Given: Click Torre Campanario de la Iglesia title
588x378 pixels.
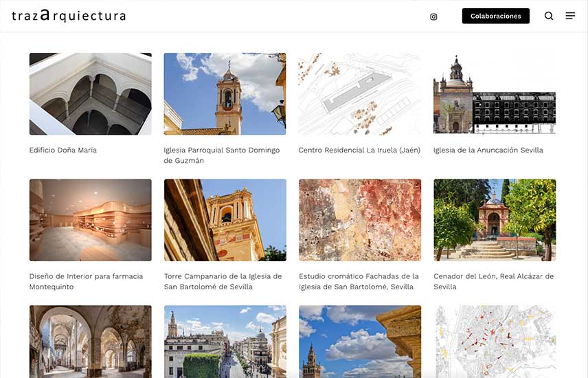Looking at the screenshot, I should (223, 281).
